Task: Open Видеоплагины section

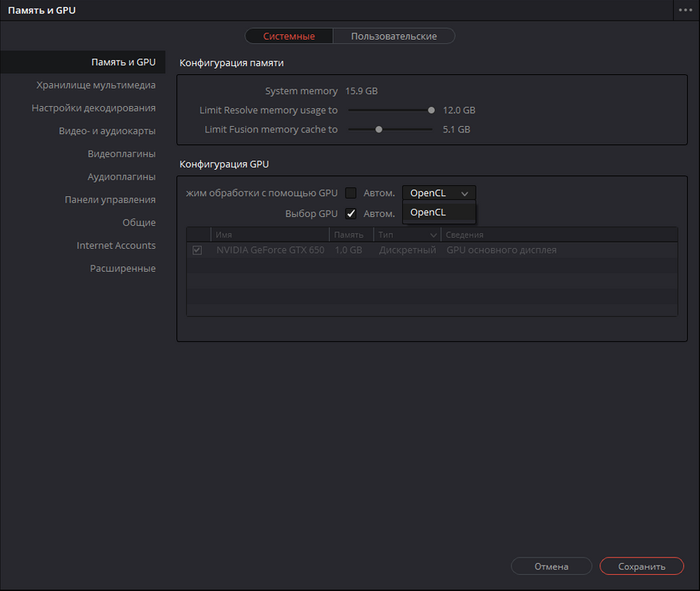Action: point(121,154)
